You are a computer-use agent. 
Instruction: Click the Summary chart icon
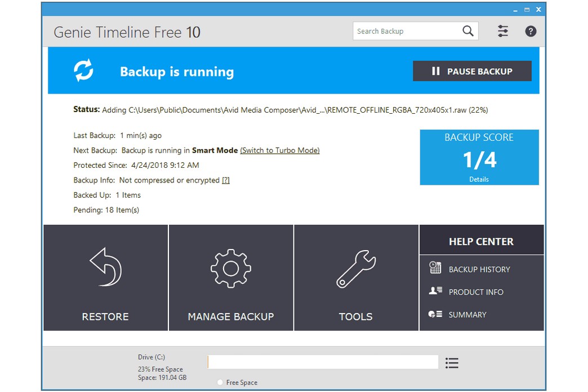[x=435, y=314]
